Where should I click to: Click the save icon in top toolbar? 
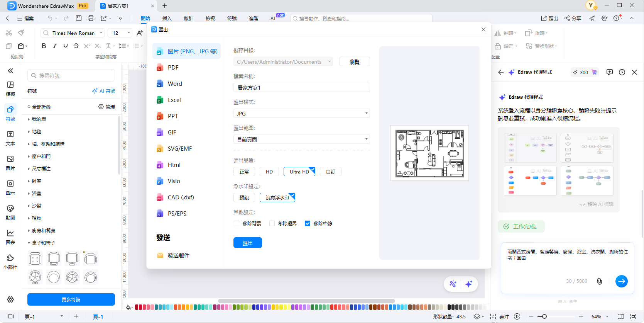79,18
